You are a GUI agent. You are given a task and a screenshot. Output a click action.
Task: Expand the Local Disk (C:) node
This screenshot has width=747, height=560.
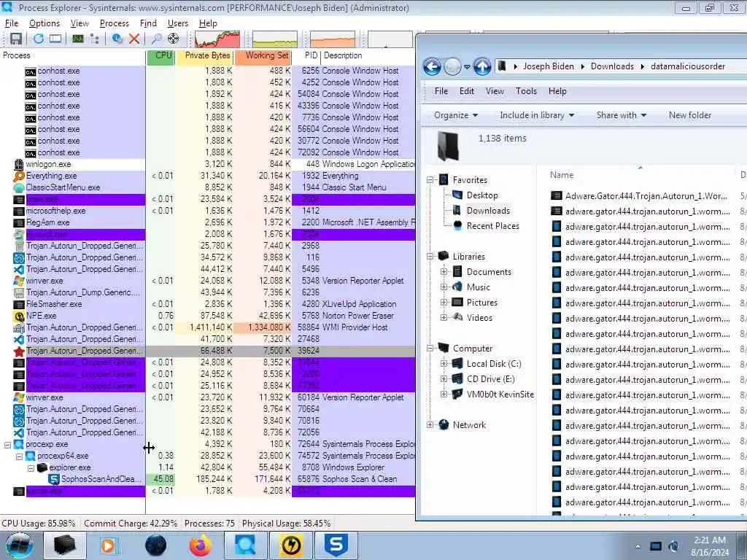coord(444,364)
